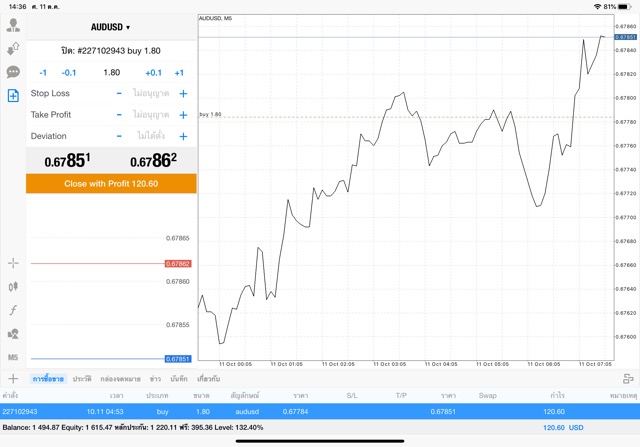The image size is (640, 447).
Task: Open the trade arrows icon in sidebar
Action: pos(13,49)
